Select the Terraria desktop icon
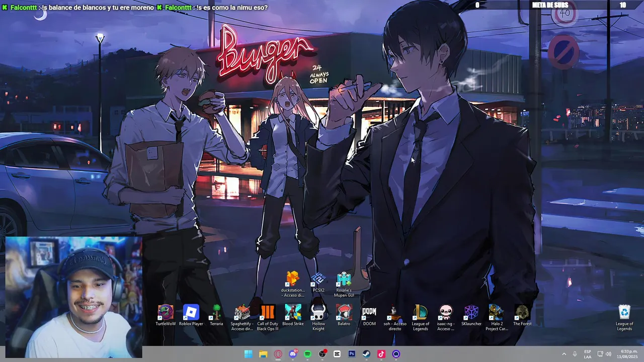The width and height of the screenshot is (644, 362). (216, 316)
